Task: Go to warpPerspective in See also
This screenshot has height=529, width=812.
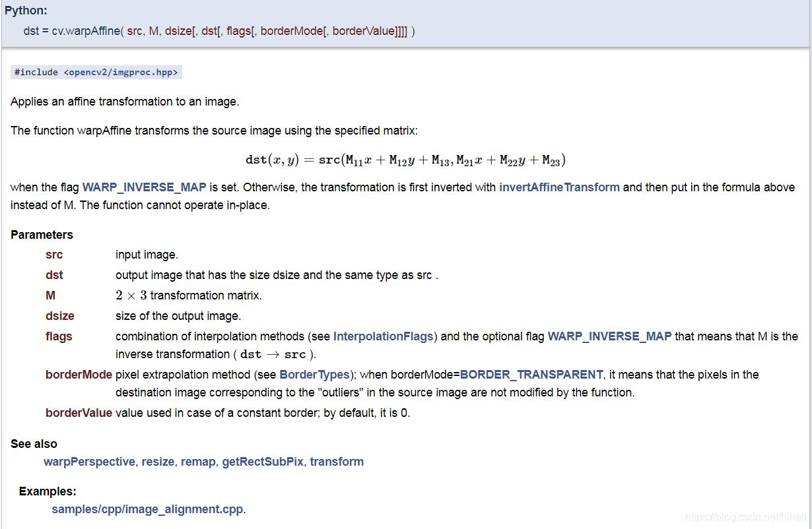Action: [x=89, y=462]
